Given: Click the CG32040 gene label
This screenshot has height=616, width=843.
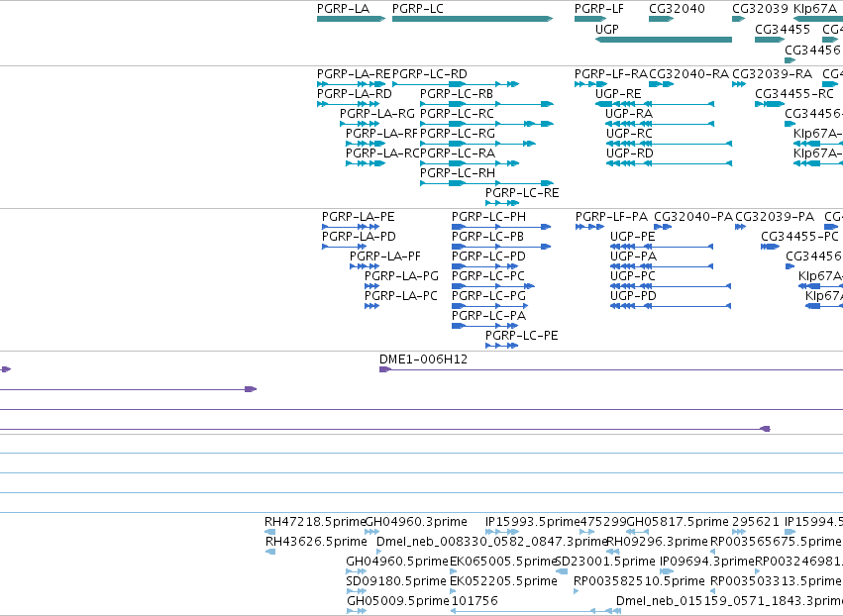Looking at the screenshot, I should 677,9.
